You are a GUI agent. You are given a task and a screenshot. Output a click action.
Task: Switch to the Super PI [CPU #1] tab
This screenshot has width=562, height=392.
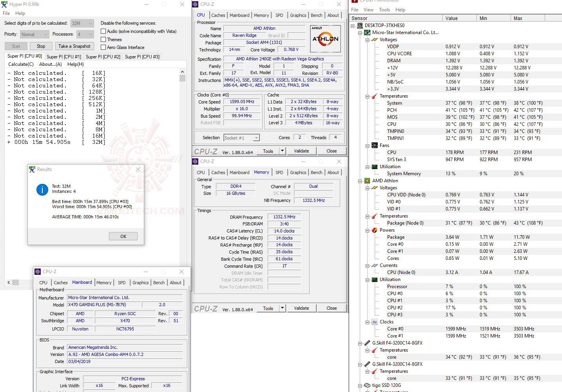(x=64, y=57)
